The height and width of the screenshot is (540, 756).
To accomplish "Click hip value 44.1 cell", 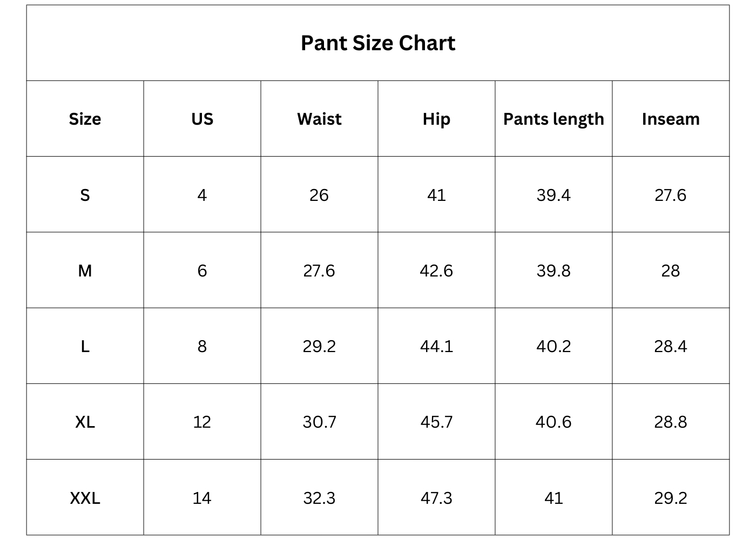I will (x=436, y=346).
